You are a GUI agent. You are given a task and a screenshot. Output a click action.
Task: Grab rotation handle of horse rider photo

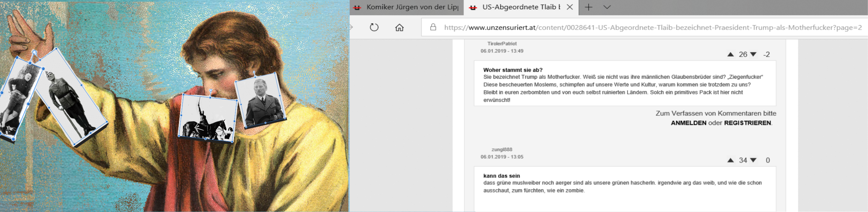click(211, 91)
